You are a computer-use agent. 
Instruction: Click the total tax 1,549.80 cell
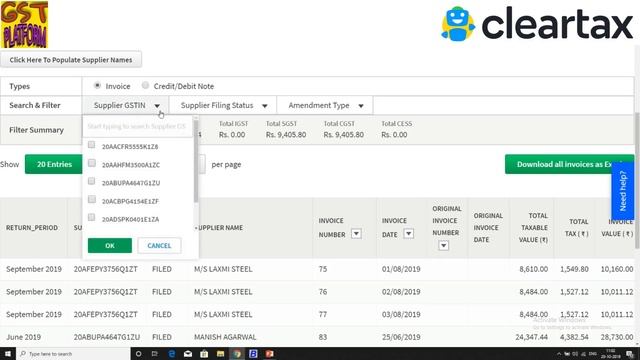574,269
